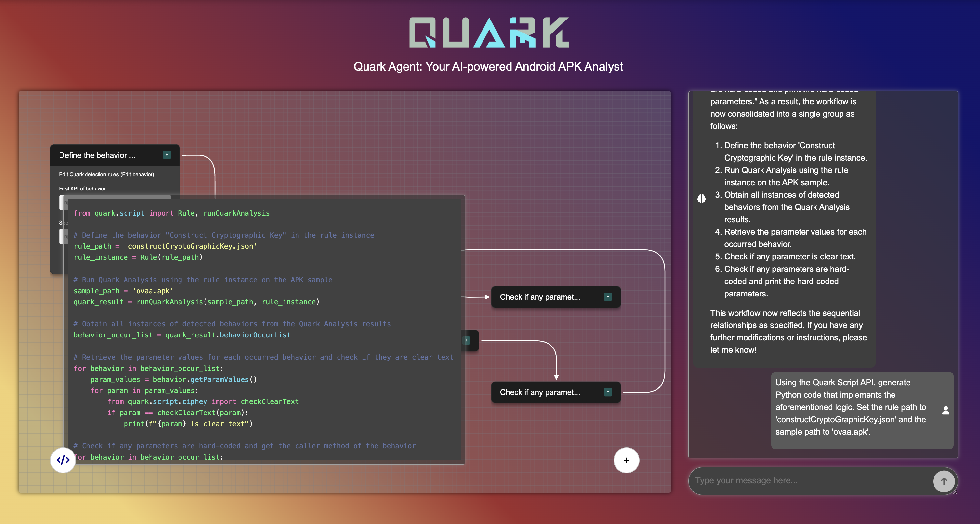Viewport: 980px width, 524px height.
Task: Click the plus icon on the upper Check parameters node
Action: pyautogui.click(x=608, y=296)
